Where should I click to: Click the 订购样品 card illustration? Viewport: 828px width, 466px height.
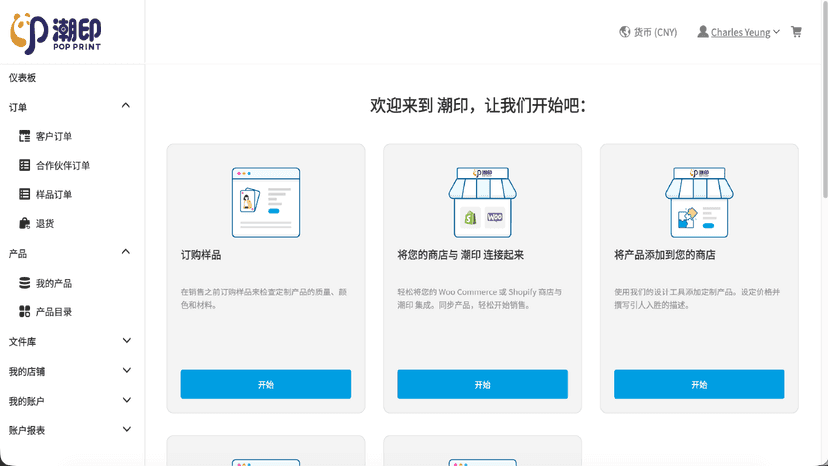(x=266, y=202)
